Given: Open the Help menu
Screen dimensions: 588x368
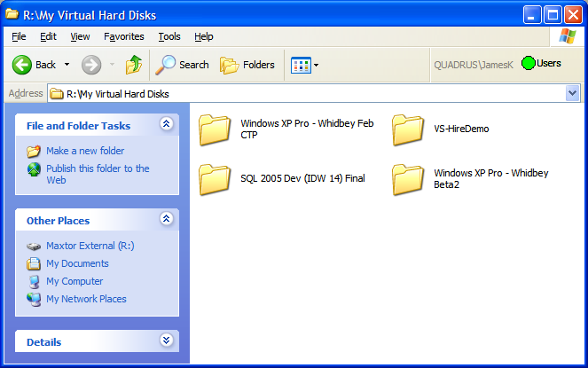Looking at the screenshot, I should coord(204,36).
